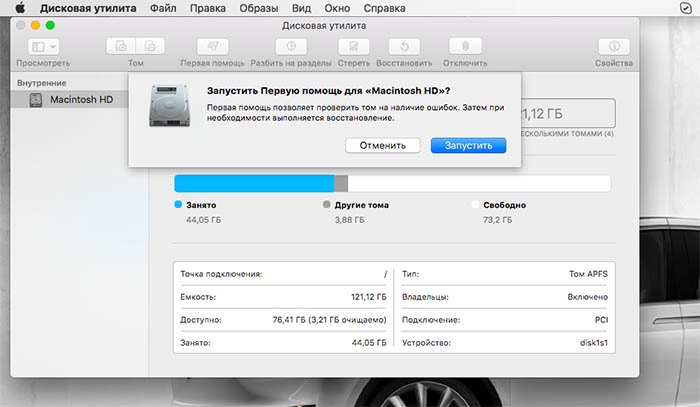Click the Том APFS type value
Viewport: 700px width, 407px height.
(588, 274)
